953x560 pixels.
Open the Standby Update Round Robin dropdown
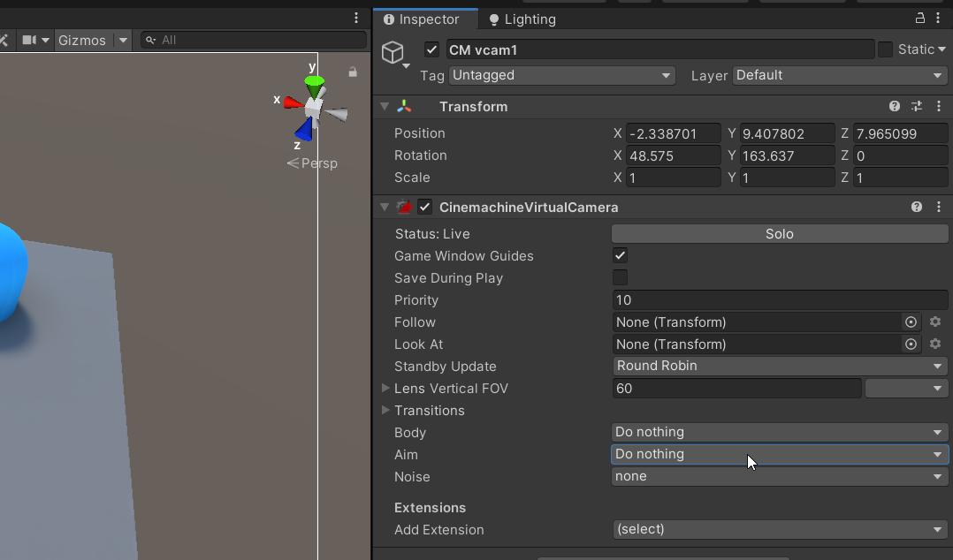[780, 367]
